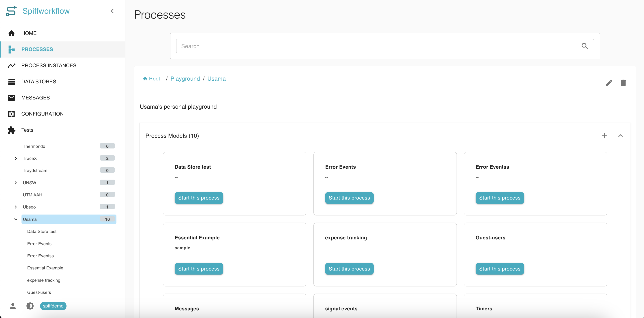The image size is (644, 318).
Task: Open the Essential Example card title
Action: tap(197, 238)
